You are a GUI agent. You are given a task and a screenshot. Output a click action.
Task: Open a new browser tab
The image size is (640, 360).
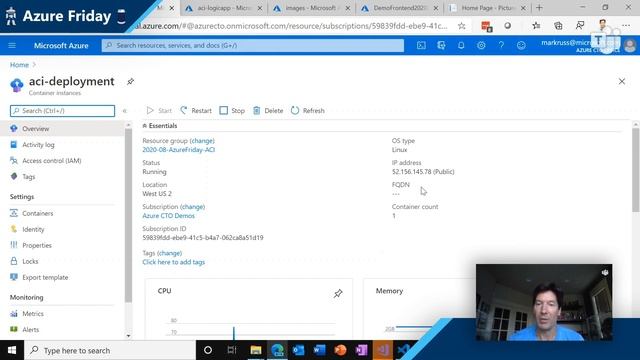[539, 8]
